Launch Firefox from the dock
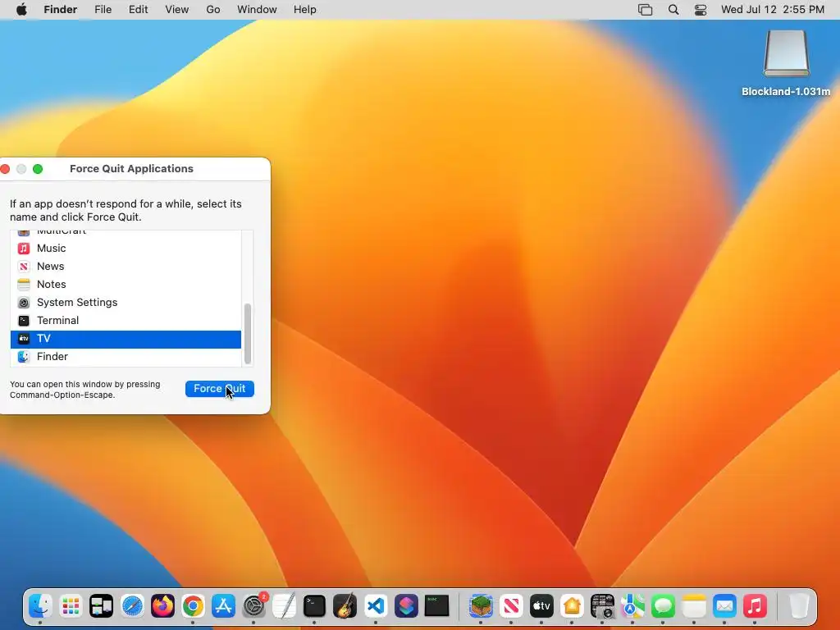Viewport: 840px width, 630px height. 163,606
